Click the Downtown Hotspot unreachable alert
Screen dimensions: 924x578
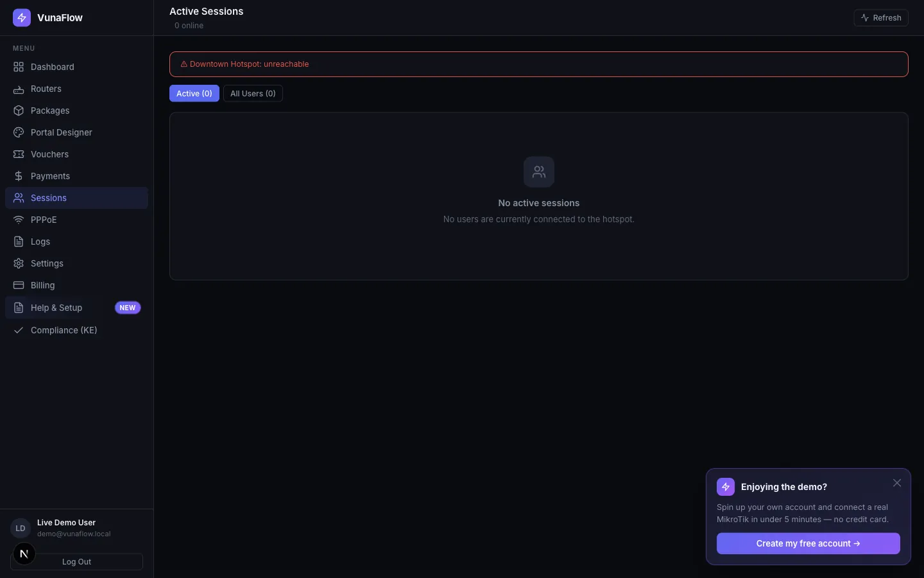pos(539,64)
